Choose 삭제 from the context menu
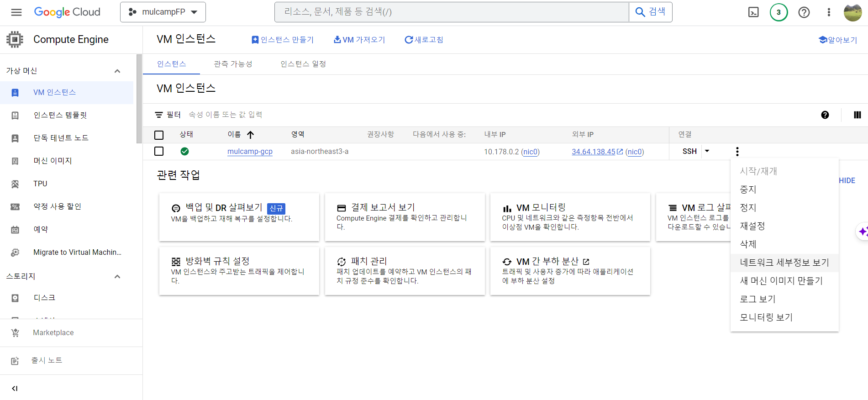The height and width of the screenshot is (400, 868). tap(784, 244)
